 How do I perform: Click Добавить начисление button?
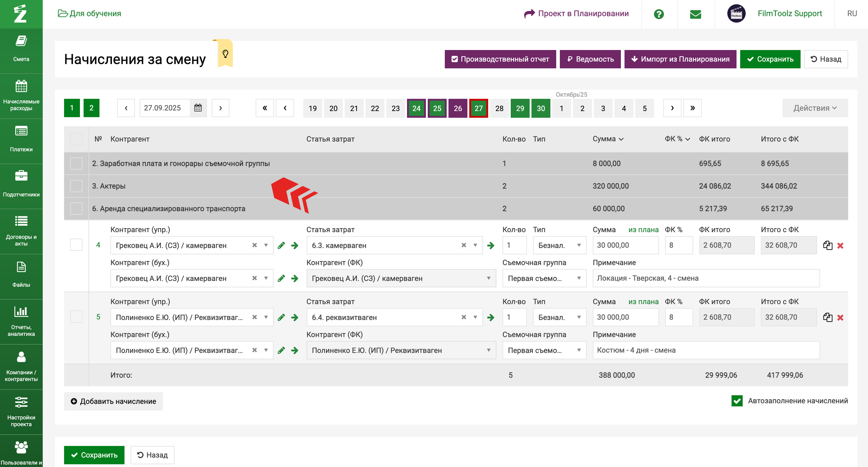click(113, 401)
